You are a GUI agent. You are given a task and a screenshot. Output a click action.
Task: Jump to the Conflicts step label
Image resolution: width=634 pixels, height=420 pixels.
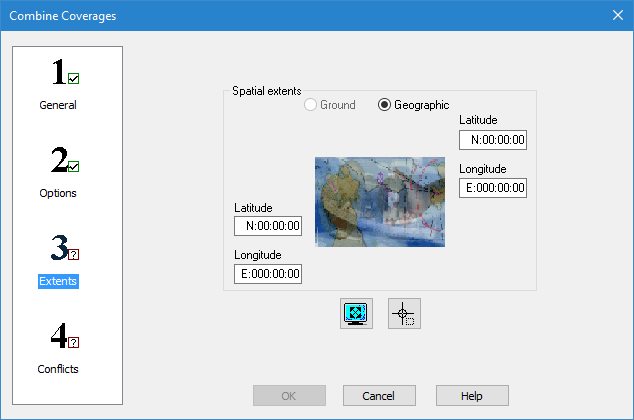pos(57,369)
